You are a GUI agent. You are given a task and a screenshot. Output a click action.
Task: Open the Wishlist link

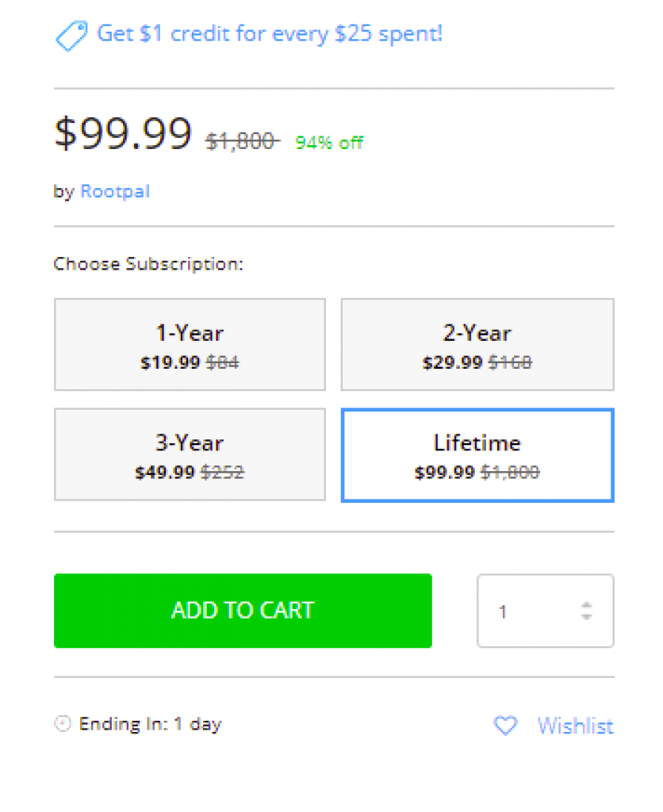[575, 726]
